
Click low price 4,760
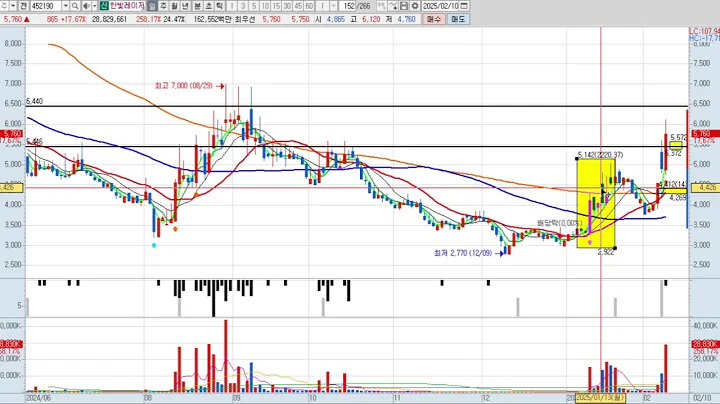pyautogui.click(x=406, y=19)
